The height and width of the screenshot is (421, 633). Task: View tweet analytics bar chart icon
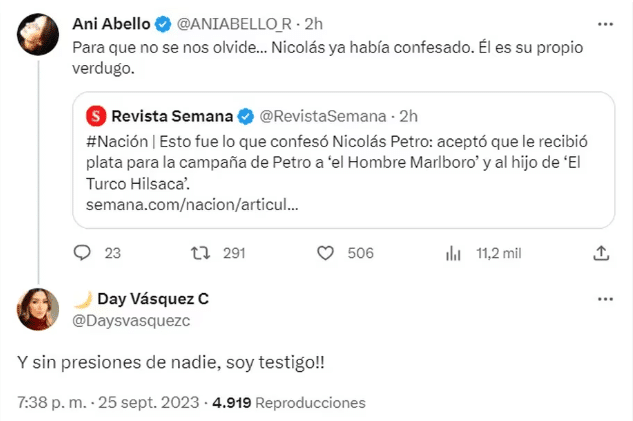click(x=453, y=253)
